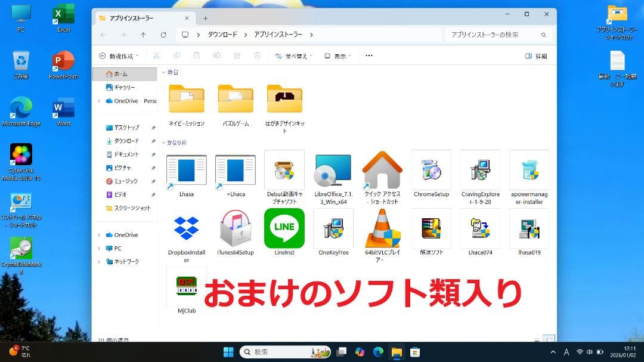
Task: Click the ChromeSetup icon
Action: (431, 170)
